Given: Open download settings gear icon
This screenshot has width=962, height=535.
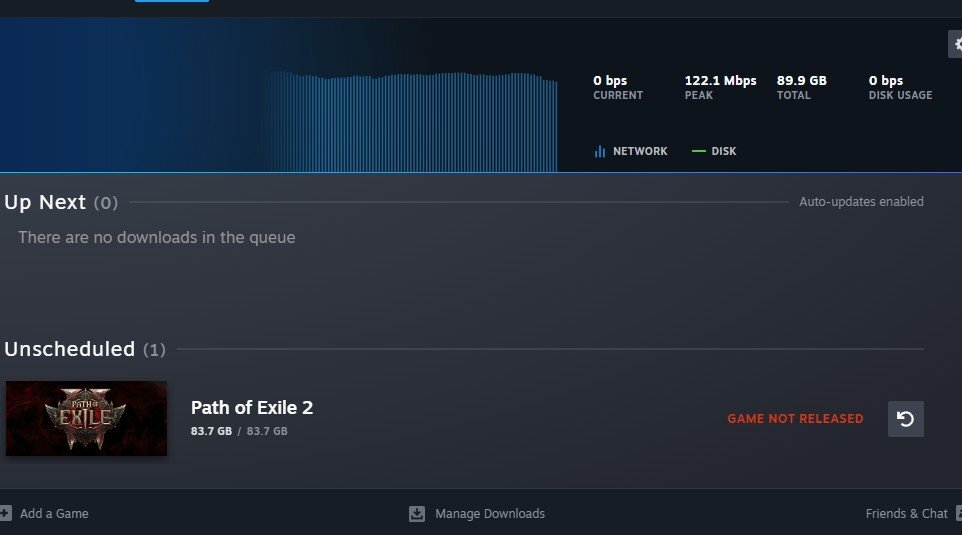Looking at the screenshot, I should (955, 44).
